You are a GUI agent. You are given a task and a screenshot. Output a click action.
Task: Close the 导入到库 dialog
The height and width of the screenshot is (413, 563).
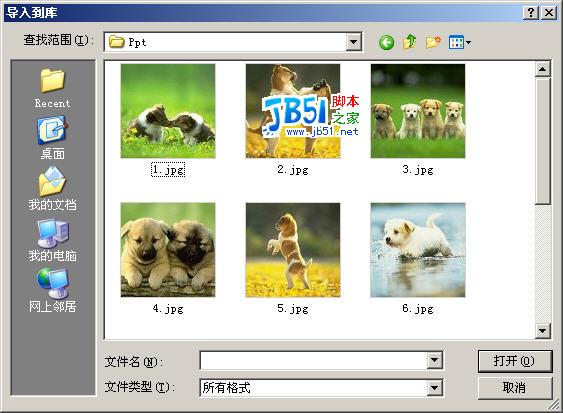coord(549,13)
